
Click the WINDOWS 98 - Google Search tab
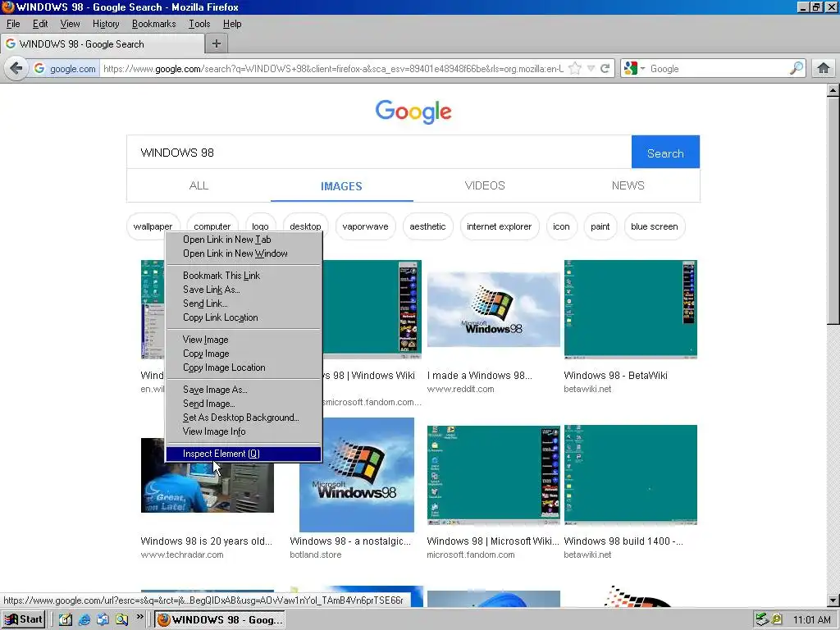click(102, 44)
